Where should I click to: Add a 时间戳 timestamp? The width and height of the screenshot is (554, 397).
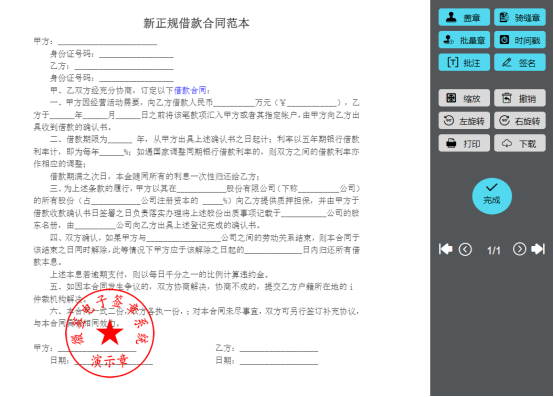[520, 40]
